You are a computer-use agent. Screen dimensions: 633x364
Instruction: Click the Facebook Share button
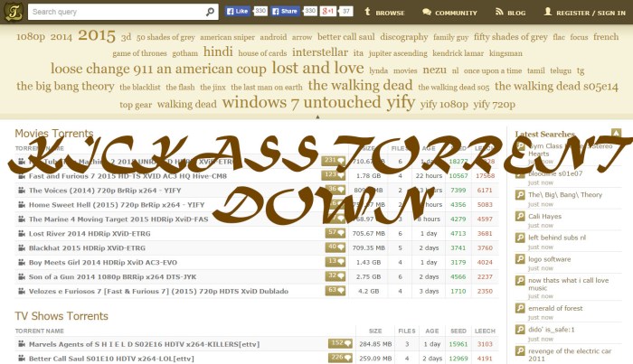click(x=285, y=11)
